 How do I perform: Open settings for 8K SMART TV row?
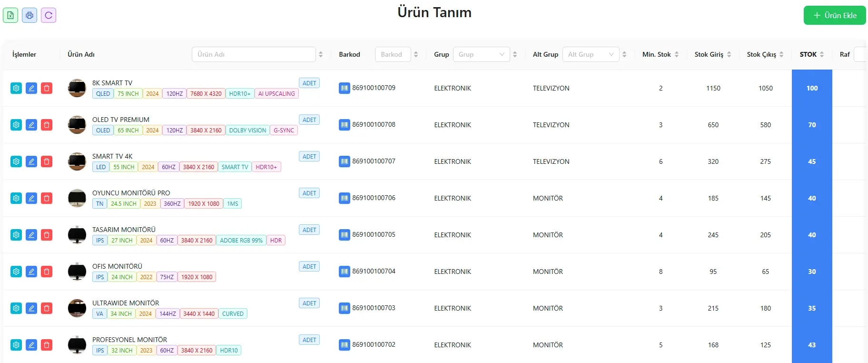tap(16, 88)
